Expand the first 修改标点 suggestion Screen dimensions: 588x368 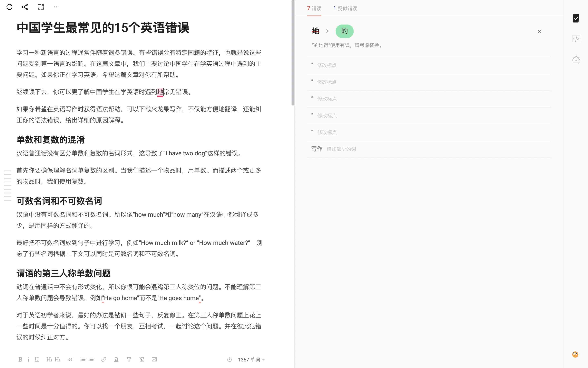coord(429,65)
